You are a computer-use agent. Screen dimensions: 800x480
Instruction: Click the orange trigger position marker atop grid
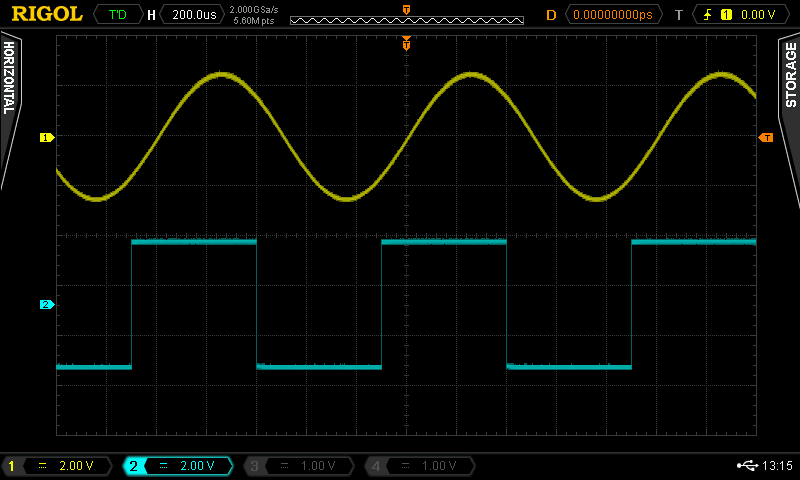point(406,43)
